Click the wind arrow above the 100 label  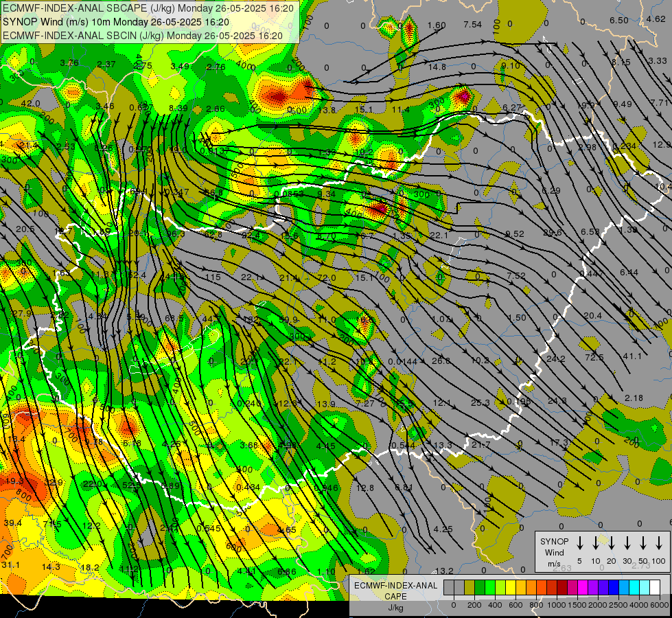coord(659,543)
